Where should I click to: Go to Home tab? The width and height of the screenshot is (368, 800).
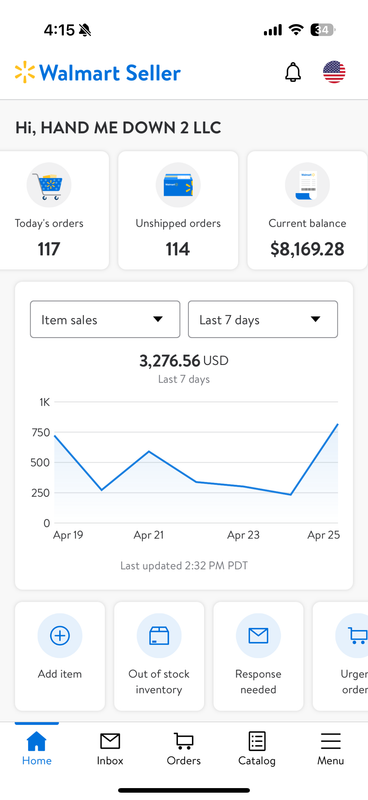(x=37, y=748)
